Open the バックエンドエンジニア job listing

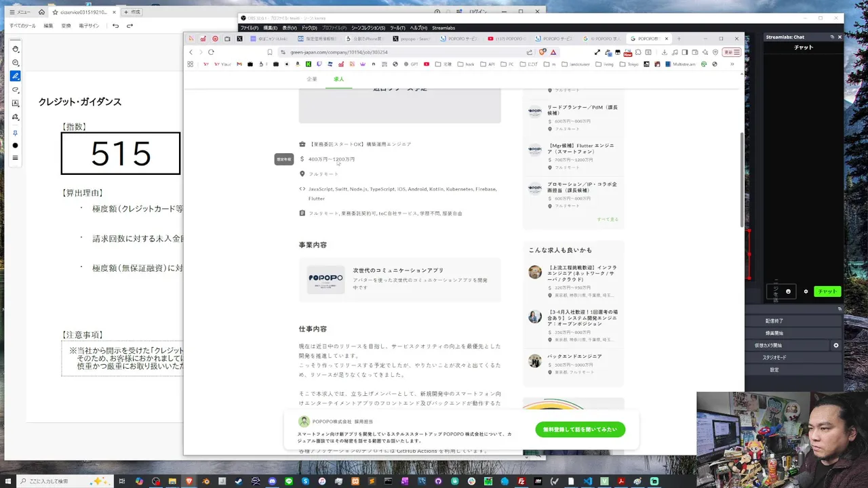point(573,364)
